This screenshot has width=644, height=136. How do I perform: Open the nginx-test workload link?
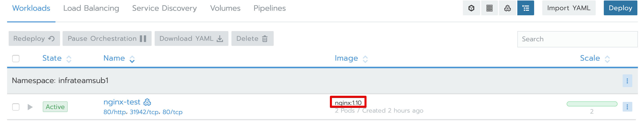pyautogui.click(x=122, y=102)
